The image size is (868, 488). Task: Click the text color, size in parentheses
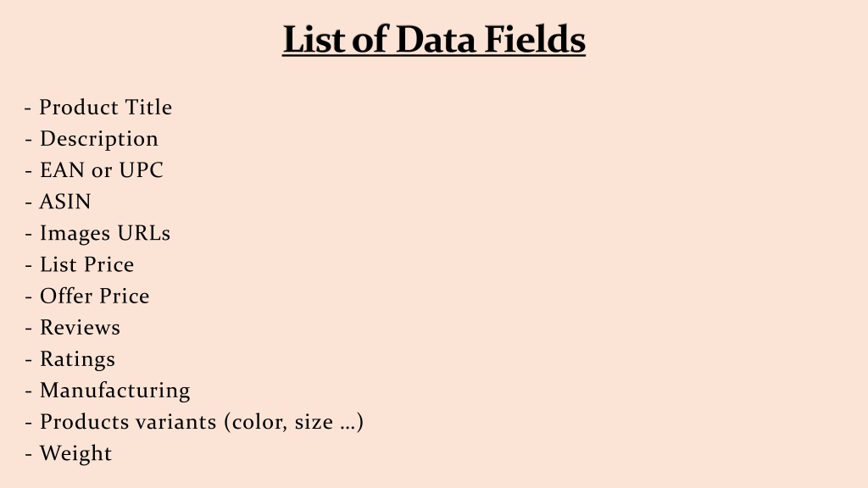click(283, 423)
